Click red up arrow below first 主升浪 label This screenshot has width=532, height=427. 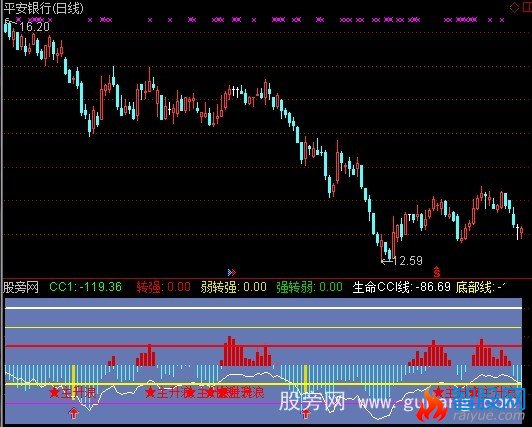click(73, 413)
